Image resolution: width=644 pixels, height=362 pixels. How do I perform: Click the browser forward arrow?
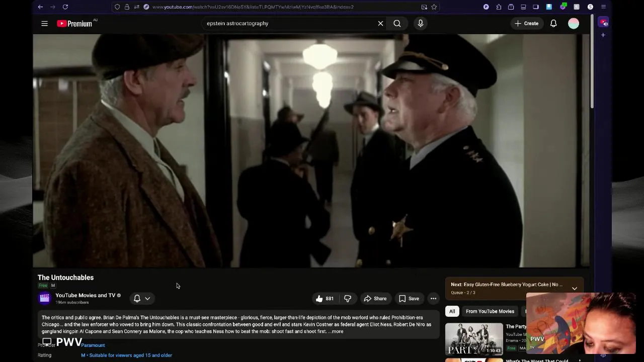coord(53,7)
